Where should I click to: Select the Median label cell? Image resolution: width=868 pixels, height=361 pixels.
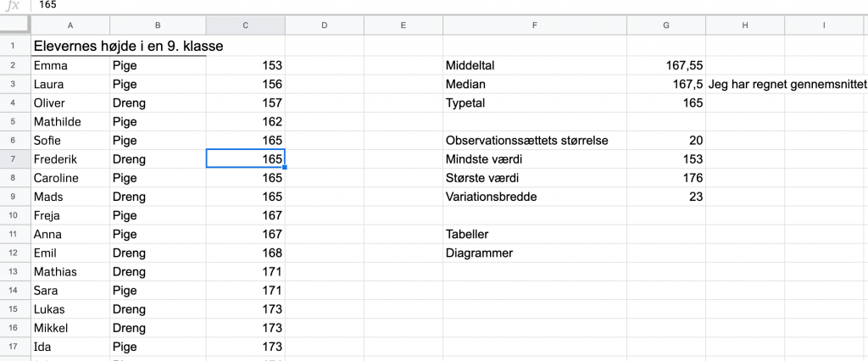click(x=535, y=85)
